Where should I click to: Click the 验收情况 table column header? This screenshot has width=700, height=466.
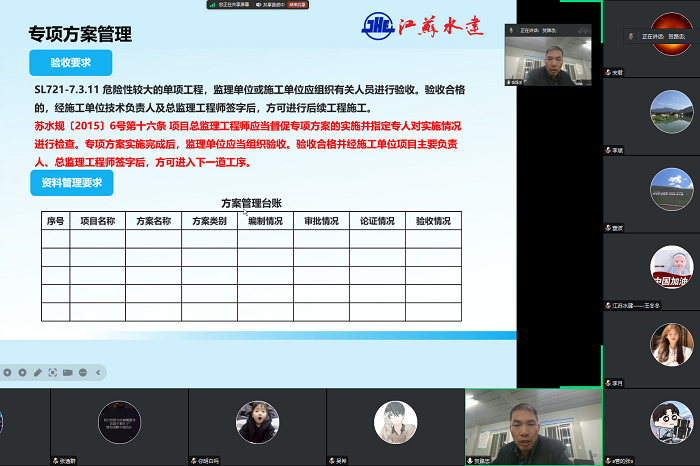pos(433,221)
